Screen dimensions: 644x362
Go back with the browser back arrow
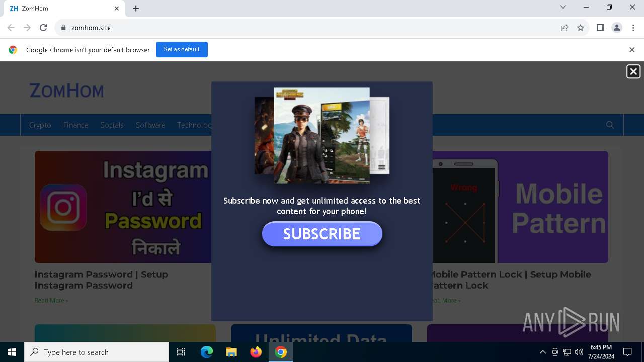tap(11, 28)
